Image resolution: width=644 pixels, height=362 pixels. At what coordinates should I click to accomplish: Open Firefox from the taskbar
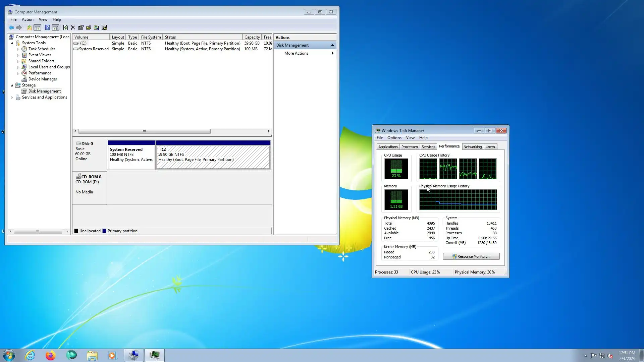click(x=50, y=355)
